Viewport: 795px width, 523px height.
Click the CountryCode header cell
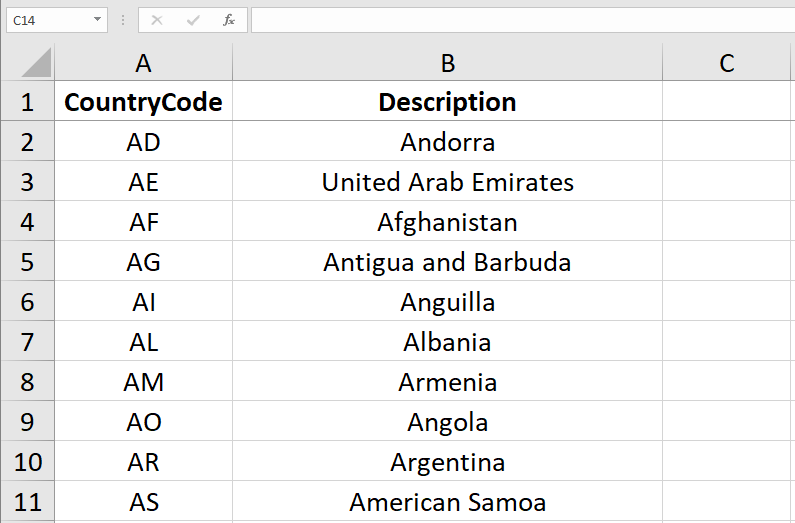click(x=143, y=102)
